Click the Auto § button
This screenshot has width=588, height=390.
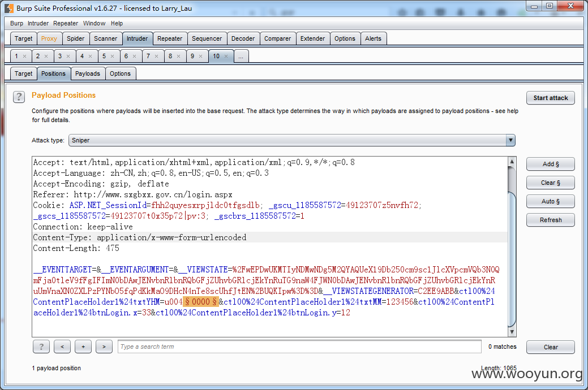[551, 202]
